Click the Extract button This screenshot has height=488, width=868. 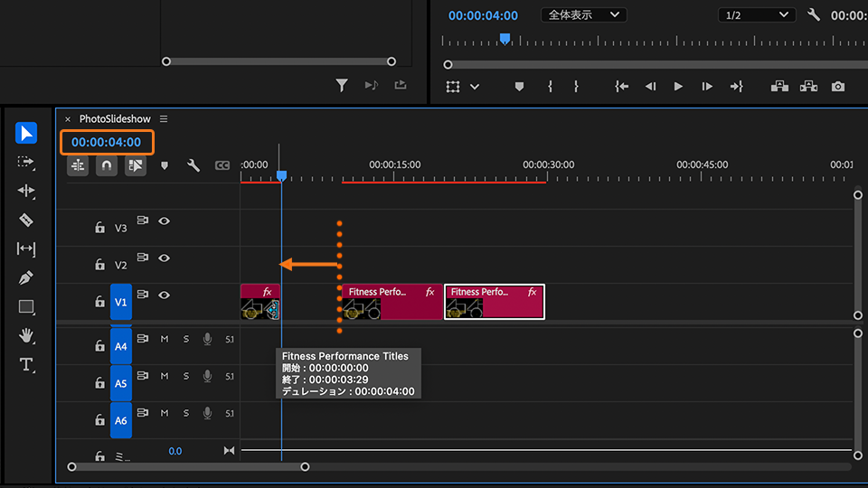808,86
